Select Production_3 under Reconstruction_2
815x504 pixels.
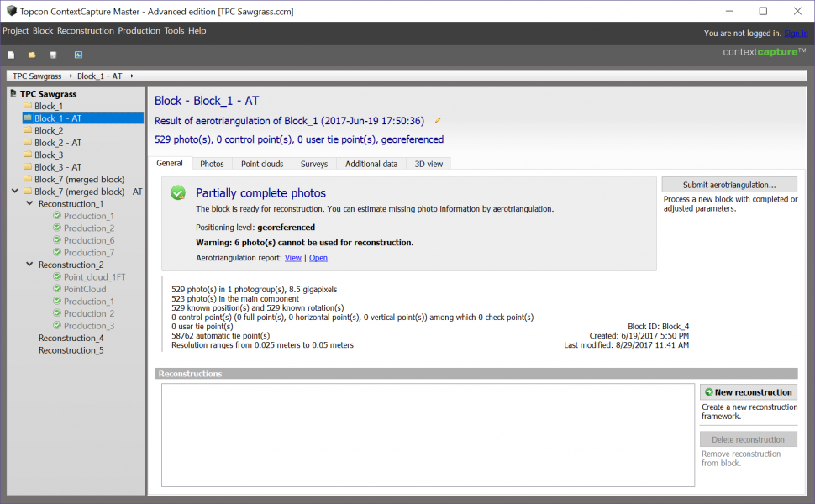pos(89,326)
